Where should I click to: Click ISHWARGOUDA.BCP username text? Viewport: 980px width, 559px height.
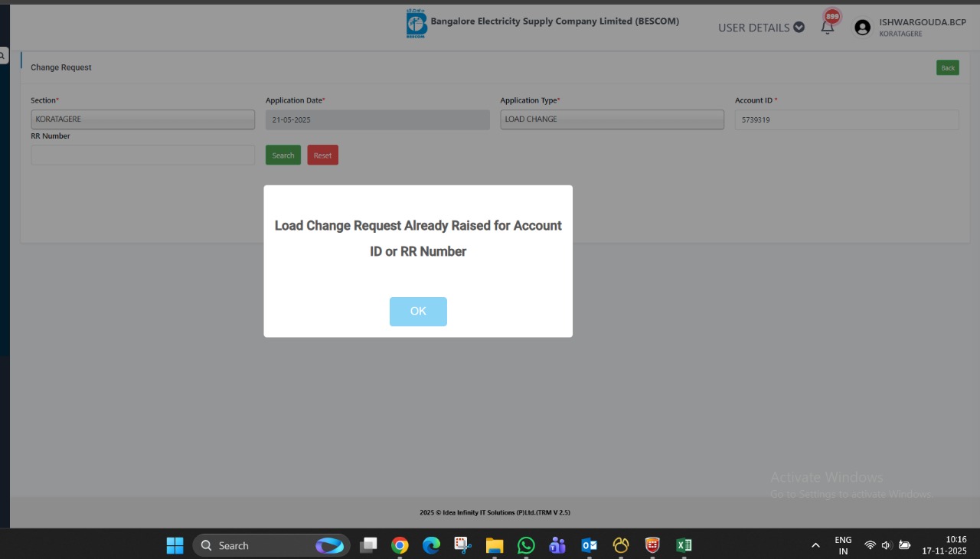pyautogui.click(x=923, y=22)
